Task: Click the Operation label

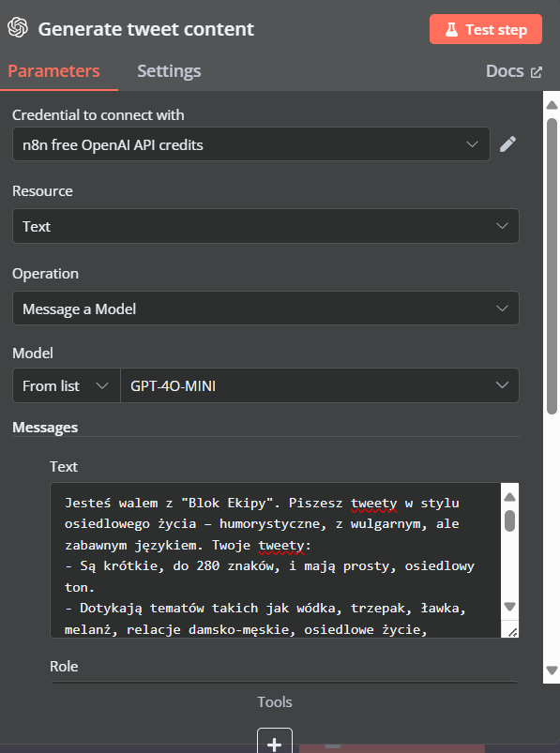Action: [46, 274]
